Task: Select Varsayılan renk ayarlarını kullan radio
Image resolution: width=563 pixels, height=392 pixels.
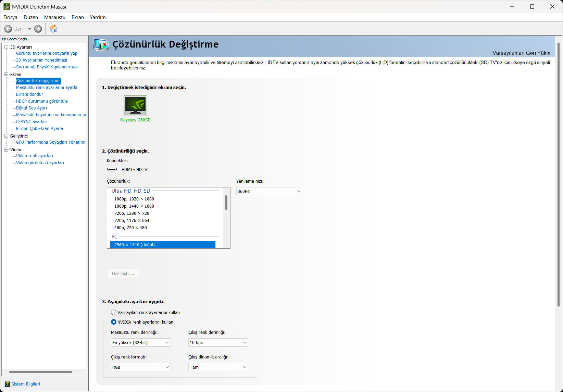Action: 114,312
